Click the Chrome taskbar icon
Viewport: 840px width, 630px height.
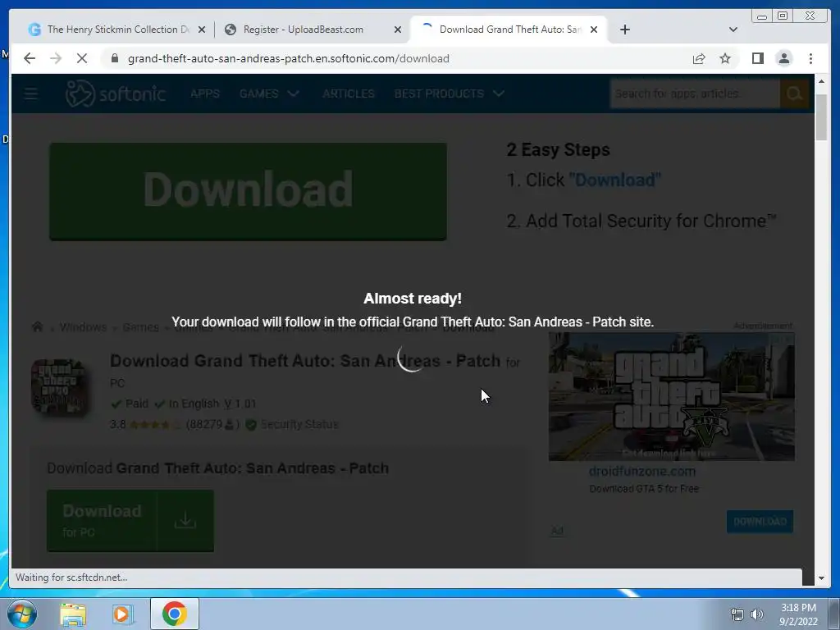(174, 614)
